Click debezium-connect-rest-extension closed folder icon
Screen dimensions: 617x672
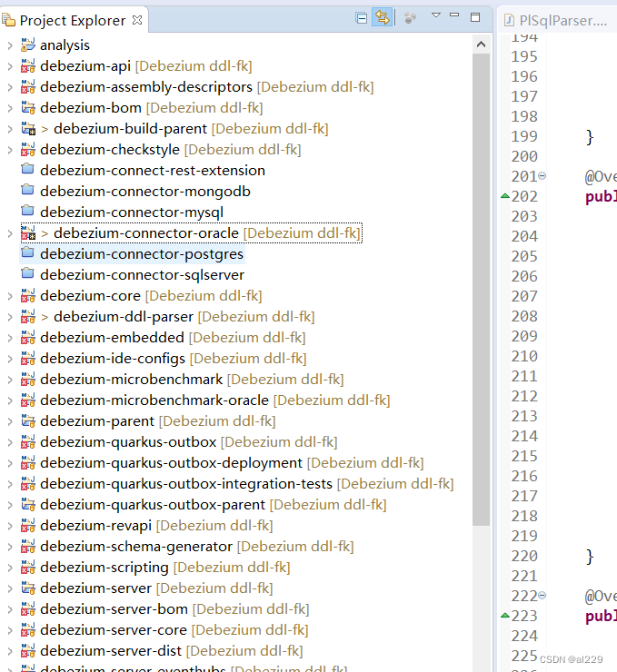pyautogui.click(x=28, y=169)
